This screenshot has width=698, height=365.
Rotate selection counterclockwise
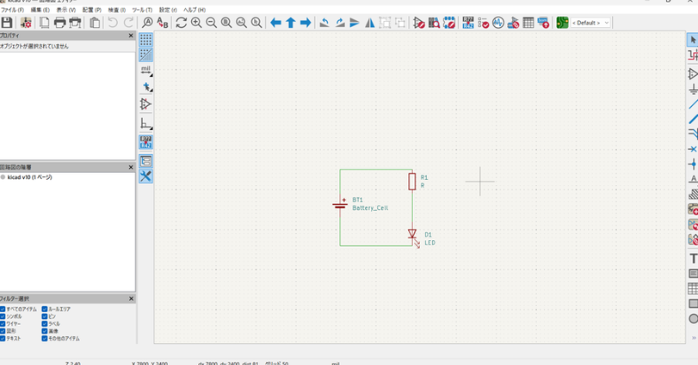click(x=325, y=22)
